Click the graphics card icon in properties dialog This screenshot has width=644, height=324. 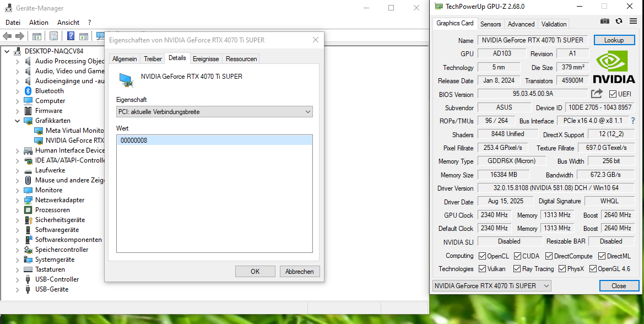[x=127, y=80]
